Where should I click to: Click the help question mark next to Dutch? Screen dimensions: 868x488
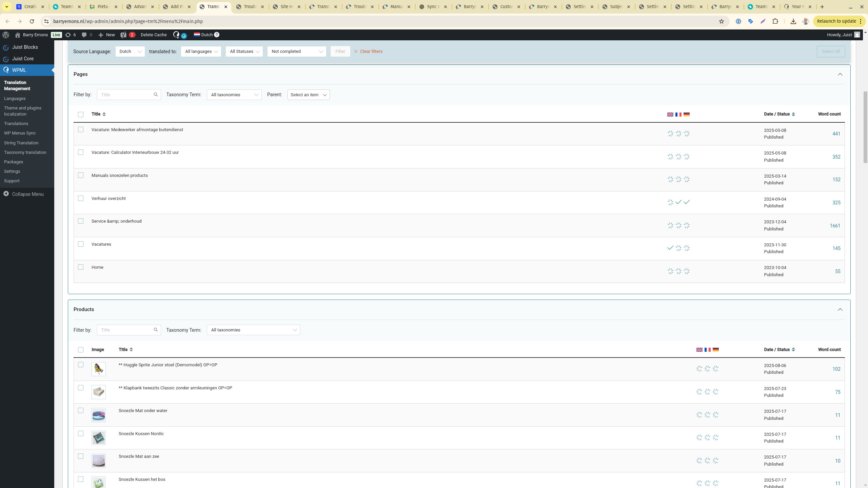(x=217, y=35)
